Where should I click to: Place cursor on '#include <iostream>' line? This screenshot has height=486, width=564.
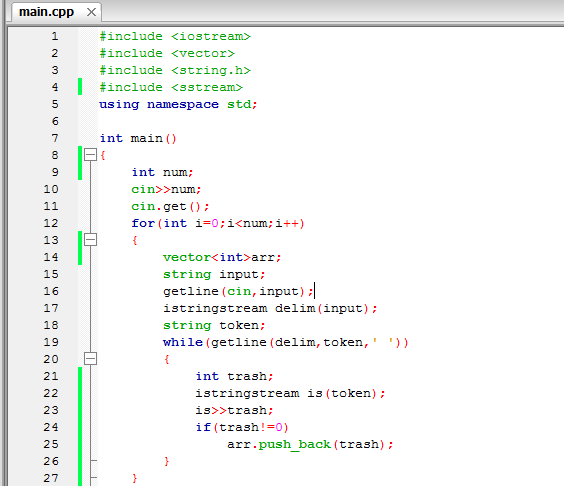pyautogui.click(x=175, y=36)
